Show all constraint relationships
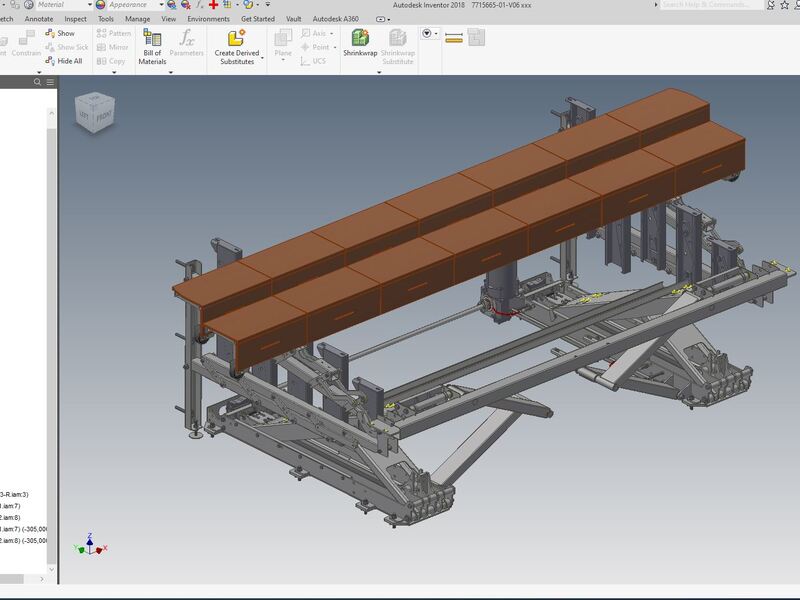Viewport: 800px width, 600px height. [60, 33]
